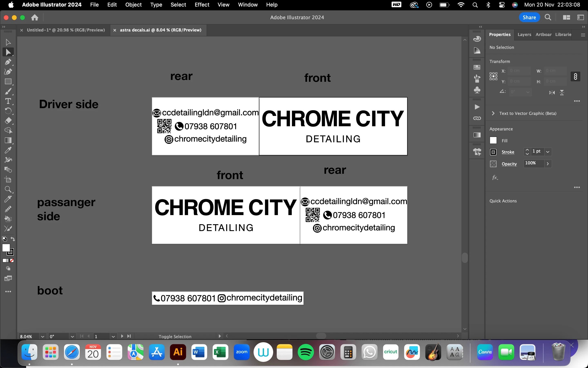Open the Links panel chain icon
This screenshot has height=368, width=588.
coord(477,118)
